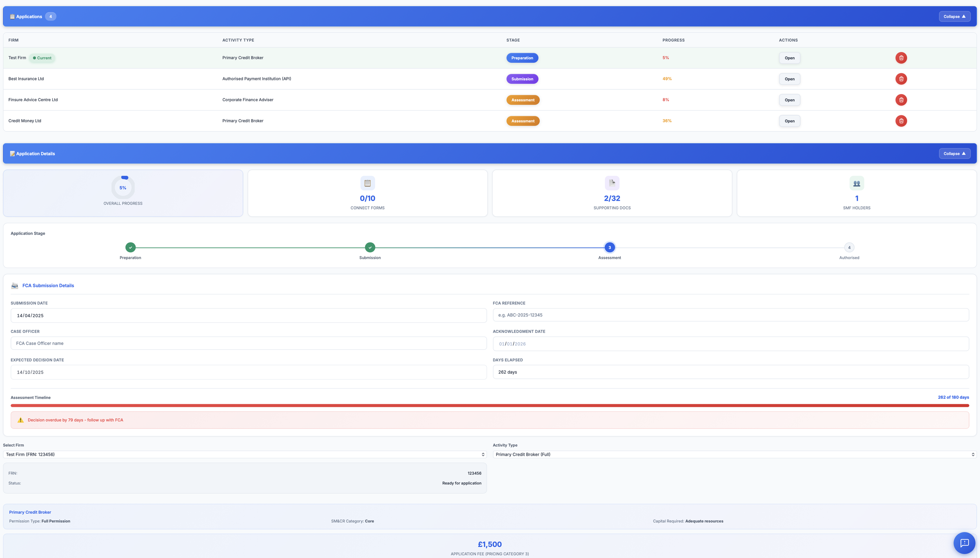Open the Best Insurance Ltd application
Screen dimensions: 980x558
[789, 79]
